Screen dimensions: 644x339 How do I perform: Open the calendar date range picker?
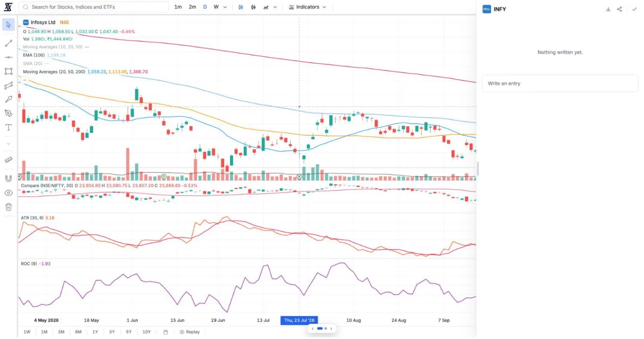click(x=165, y=332)
